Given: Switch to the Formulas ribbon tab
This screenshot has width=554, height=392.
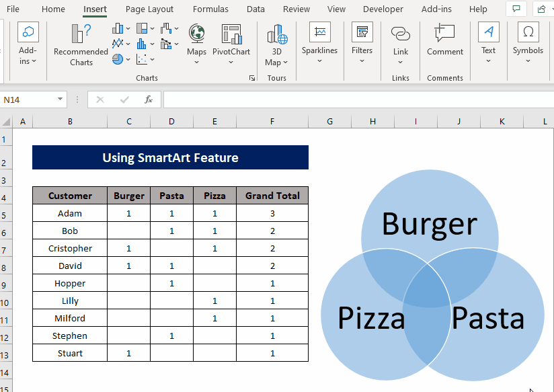Looking at the screenshot, I should click(x=210, y=9).
